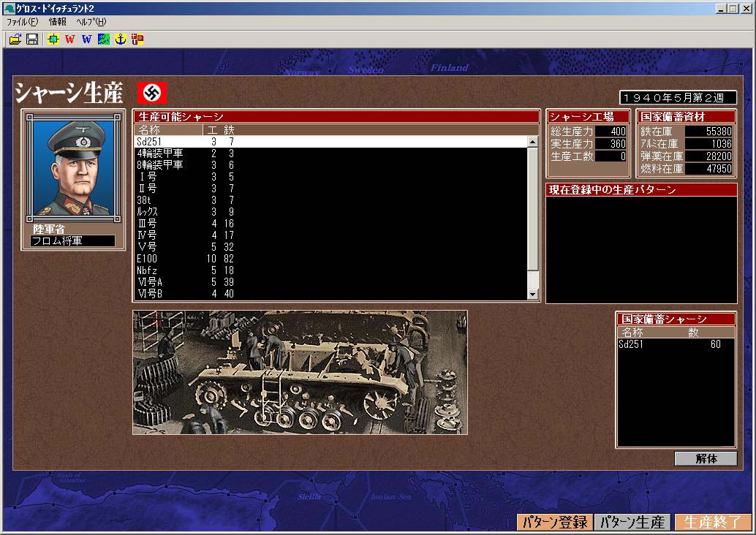Click the 解体 button
The width and height of the screenshot is (756, 535).
tap(706, 459)
